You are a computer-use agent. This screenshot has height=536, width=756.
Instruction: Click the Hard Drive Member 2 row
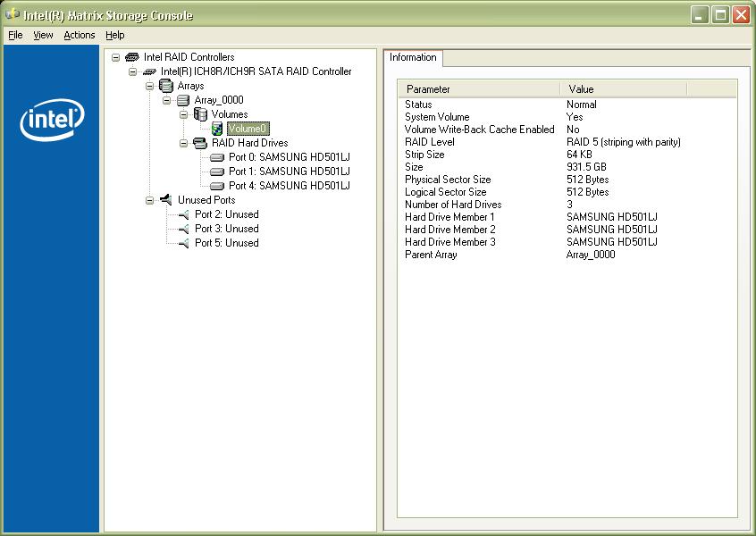point(567,230)
